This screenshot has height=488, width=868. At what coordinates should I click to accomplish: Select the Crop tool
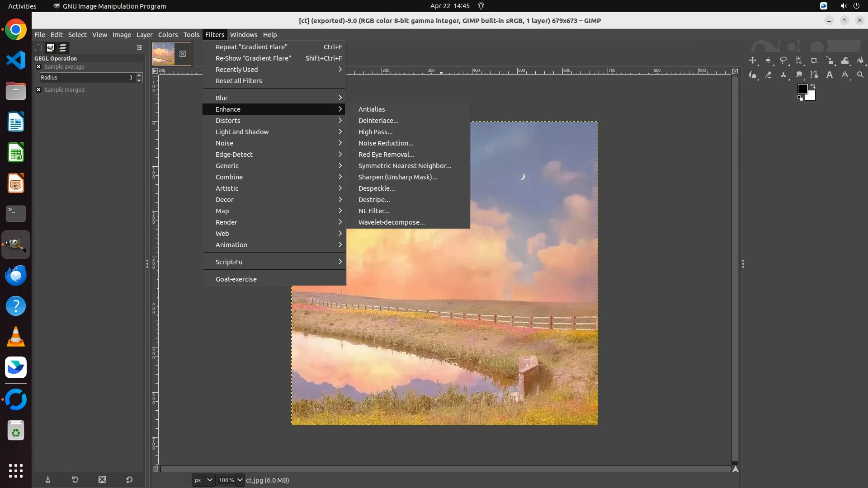coord(814,61)
